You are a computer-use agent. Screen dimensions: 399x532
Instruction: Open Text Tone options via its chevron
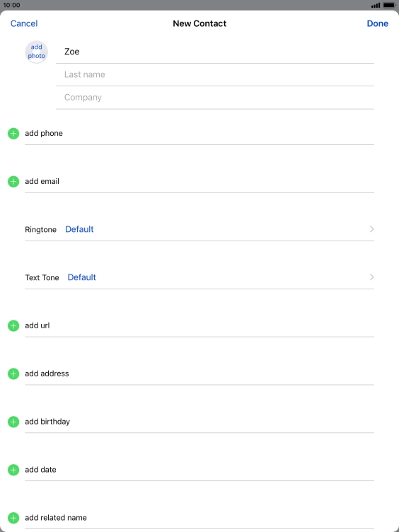pos(371,277)
